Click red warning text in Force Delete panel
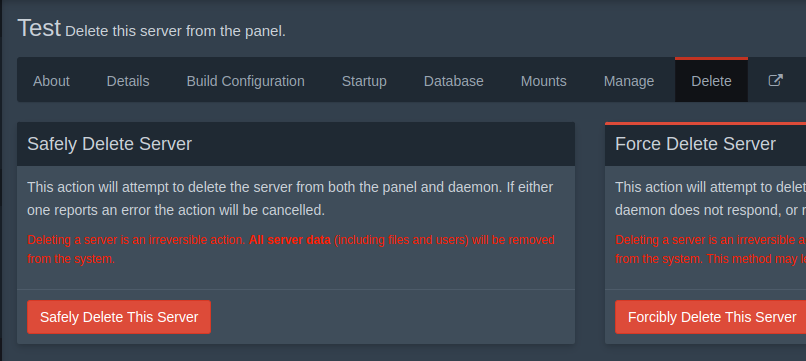 click(710, 249)
